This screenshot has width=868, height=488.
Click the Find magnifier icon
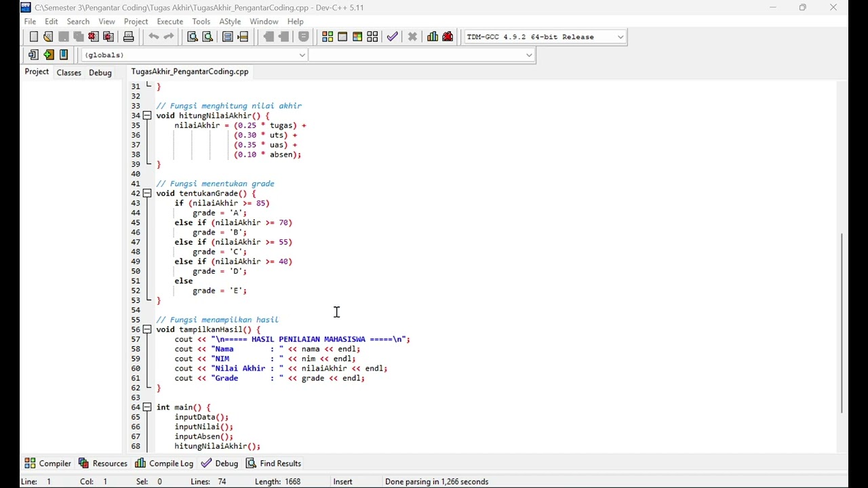[x=193, y=37]
